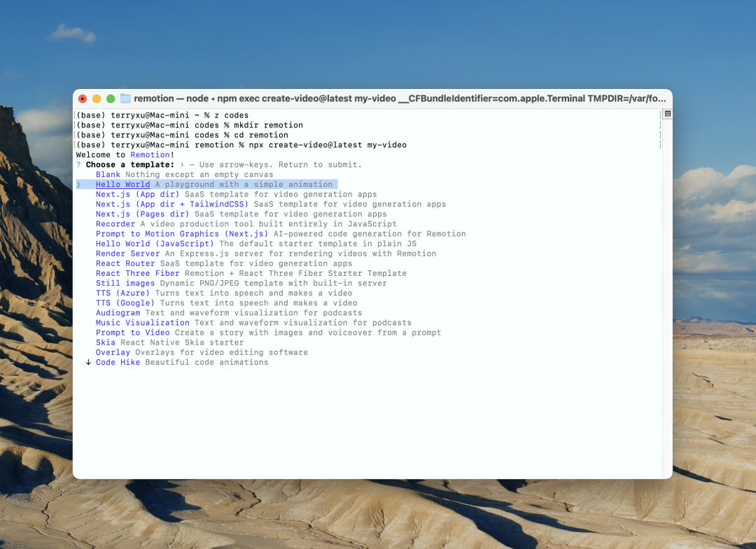Click the selection arrow beside Hello World

click(x=78, y=184)
